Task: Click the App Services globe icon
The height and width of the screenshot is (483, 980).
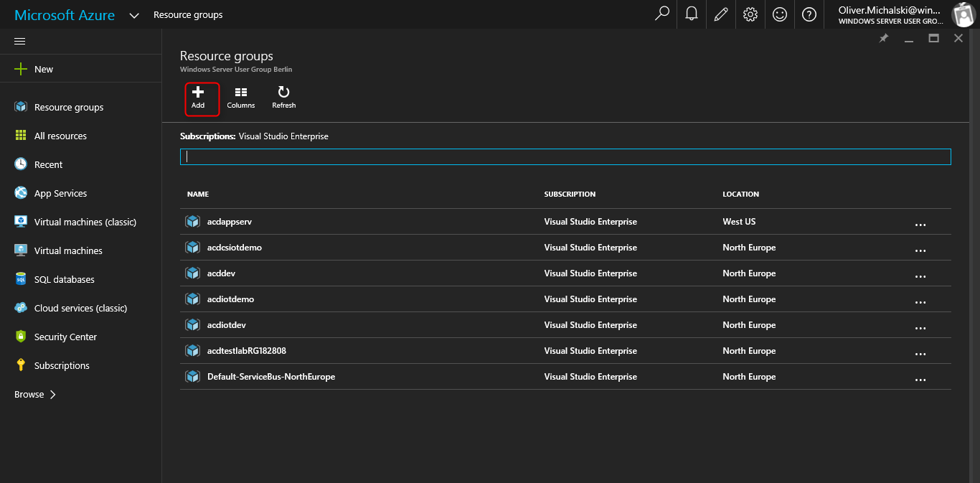Action: 21,193
